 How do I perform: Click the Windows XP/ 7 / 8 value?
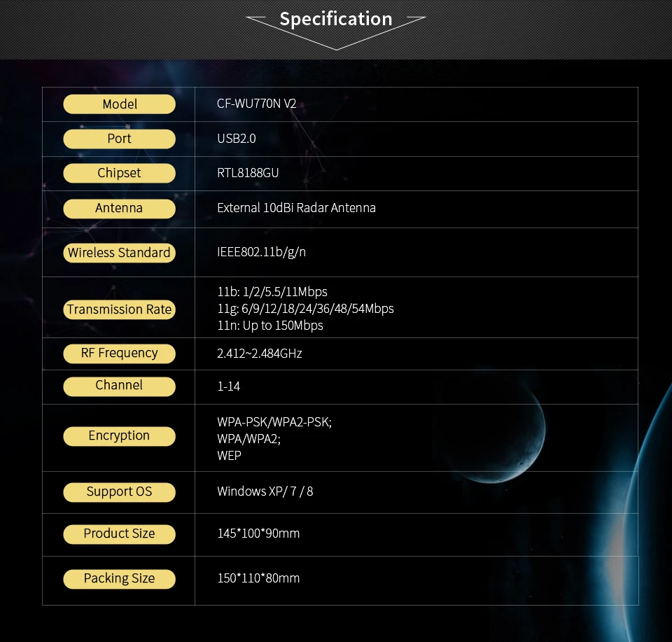(265, 491)
